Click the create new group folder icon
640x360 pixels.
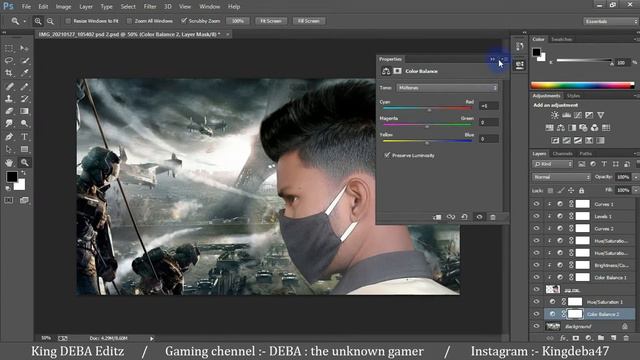click(x=601, y=338)
